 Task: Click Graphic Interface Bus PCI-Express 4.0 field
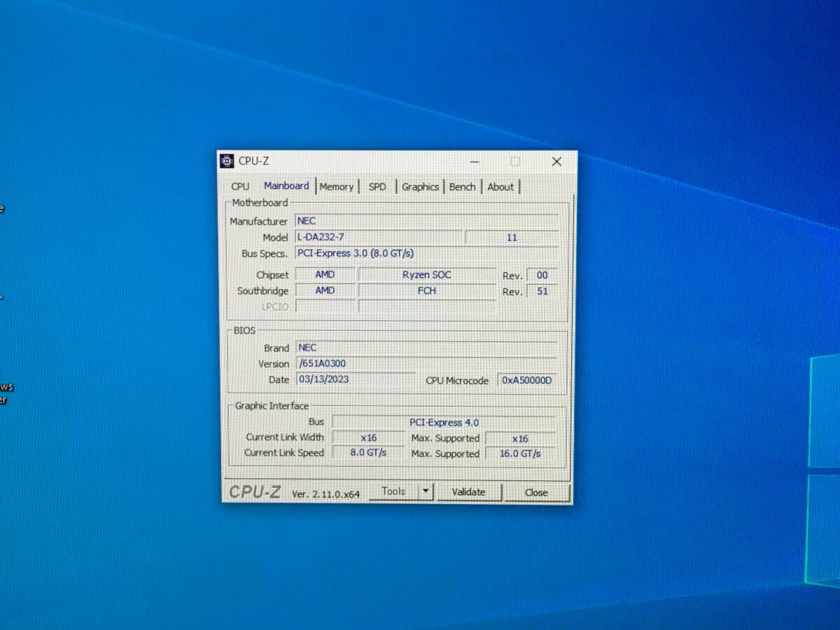click(x=444, y=423)
